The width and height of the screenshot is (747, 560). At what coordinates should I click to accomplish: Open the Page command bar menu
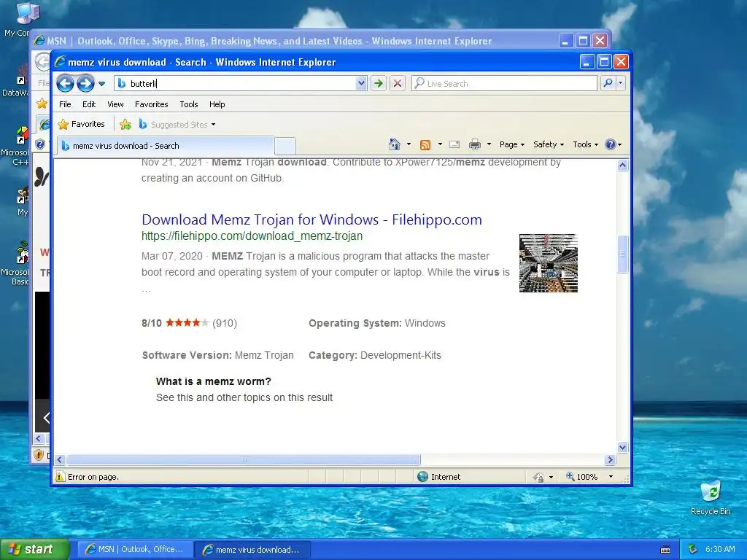pyautogui.click(x=511, y=144)
